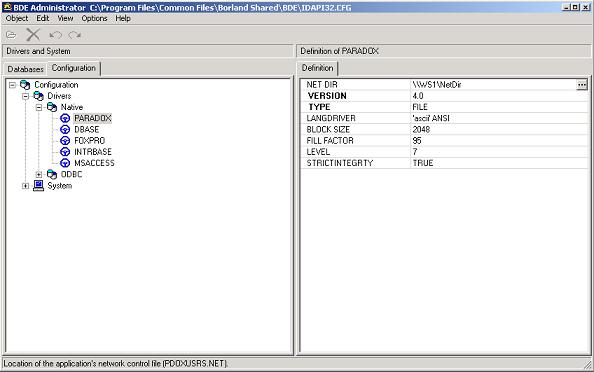Viewport: 594px width, 372px height.
Task: Click the FILL FACTOR property name
Action: coord(330,141)
